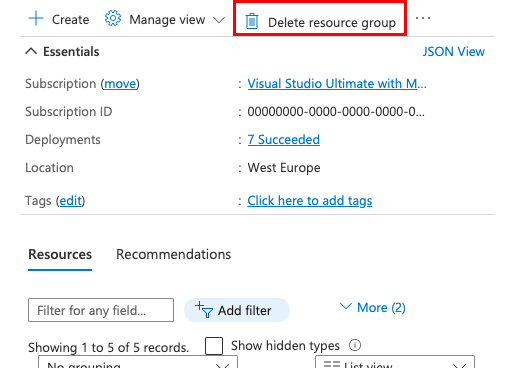Open the List view dropdown arrow
Screen dimensions: 515x368
tap(459, 365)
